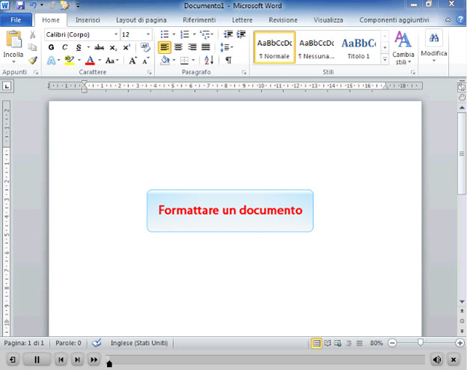Save document from quick access toolbar
The width and height of the screenshot is (467, 370).
[x=21, y=5]
